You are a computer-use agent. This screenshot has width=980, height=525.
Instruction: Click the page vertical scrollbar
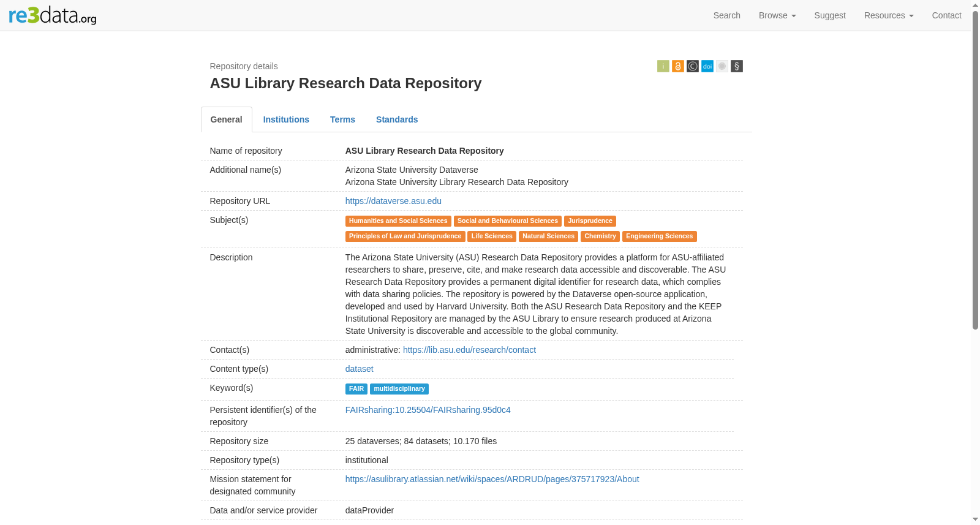point(975,170)
